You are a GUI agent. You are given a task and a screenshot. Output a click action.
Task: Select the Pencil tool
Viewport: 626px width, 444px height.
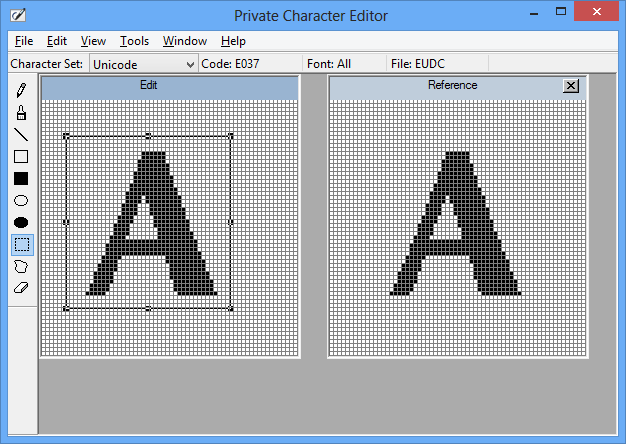(x=21, y=91)
